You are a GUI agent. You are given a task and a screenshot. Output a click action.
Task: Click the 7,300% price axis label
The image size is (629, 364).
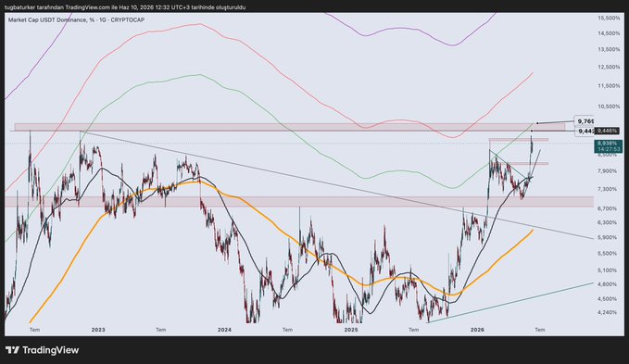coord(608,189)
